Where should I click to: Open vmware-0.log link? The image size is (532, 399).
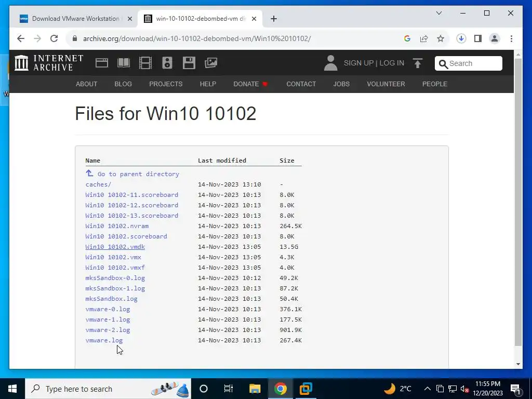click(x=108, y=309)
